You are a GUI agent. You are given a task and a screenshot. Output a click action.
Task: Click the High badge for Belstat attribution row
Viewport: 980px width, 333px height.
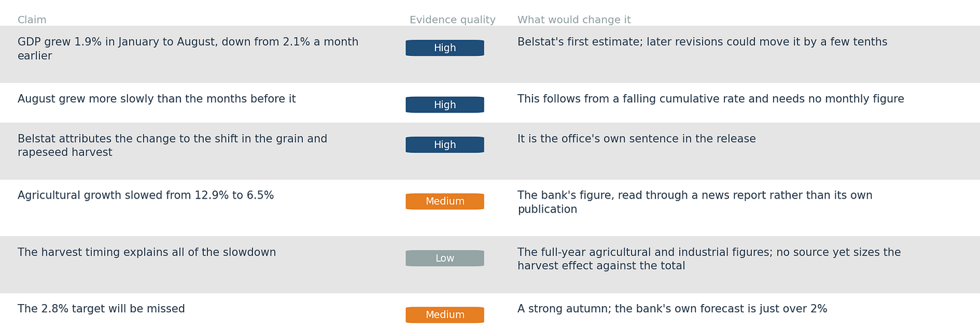pyautogui.click(x=445, y=145)
